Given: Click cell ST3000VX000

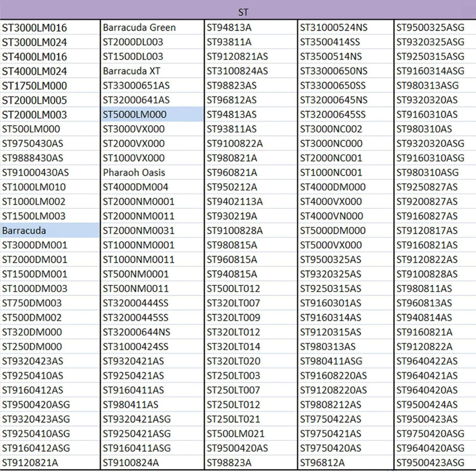Looking at the screenshot, I should click(153, 129).
